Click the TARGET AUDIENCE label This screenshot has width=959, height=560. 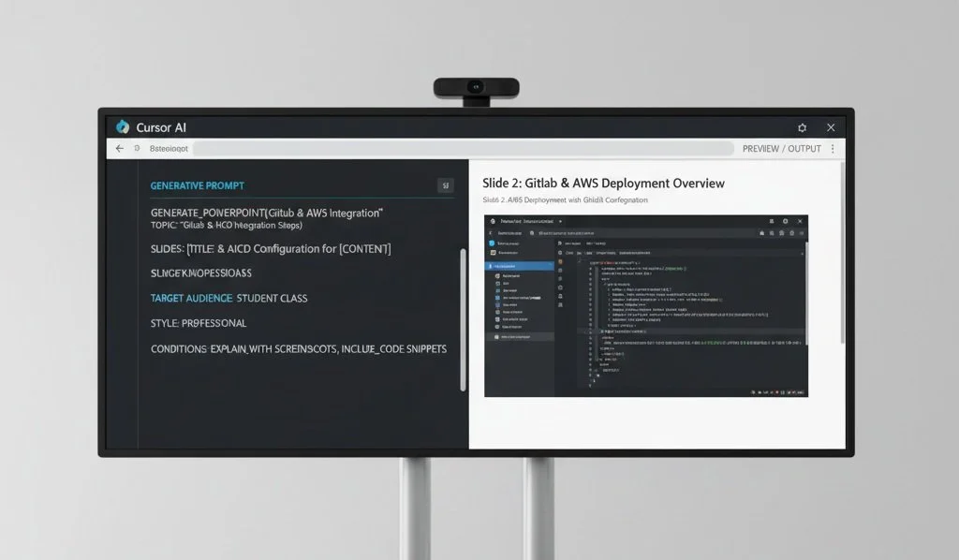pos(191,299)
